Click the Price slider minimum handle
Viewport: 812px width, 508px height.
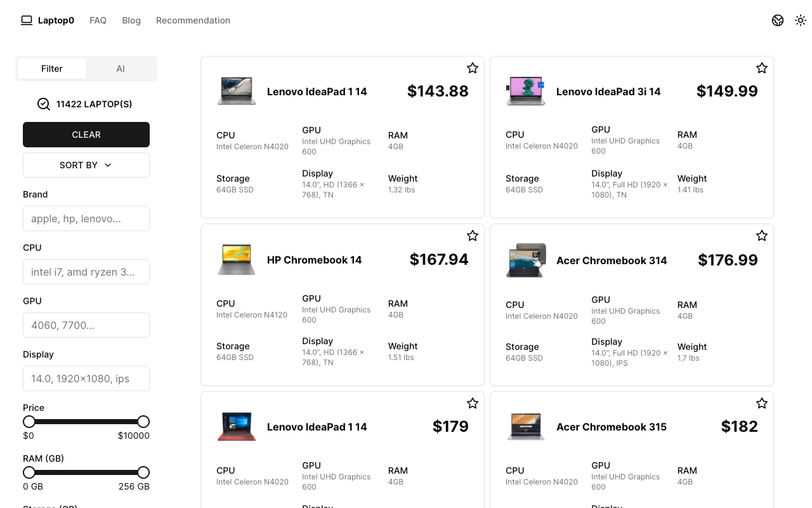(29, 422)
